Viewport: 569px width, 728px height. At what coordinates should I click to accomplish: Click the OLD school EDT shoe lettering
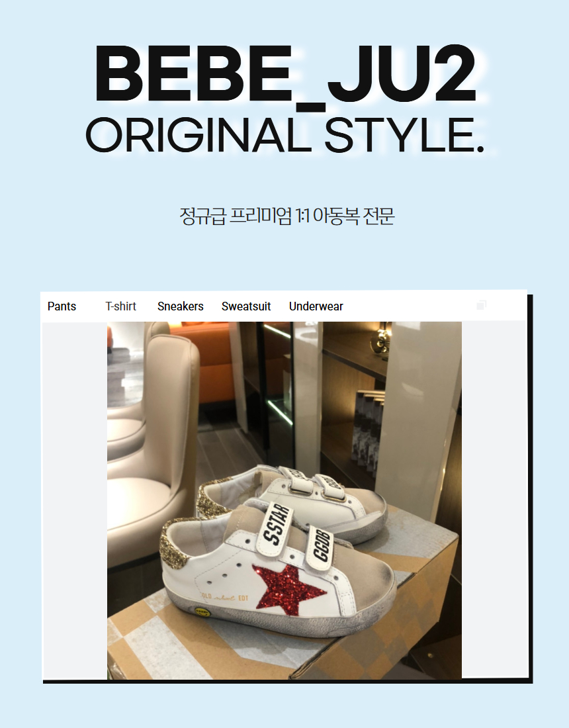[x=225, y=597]
